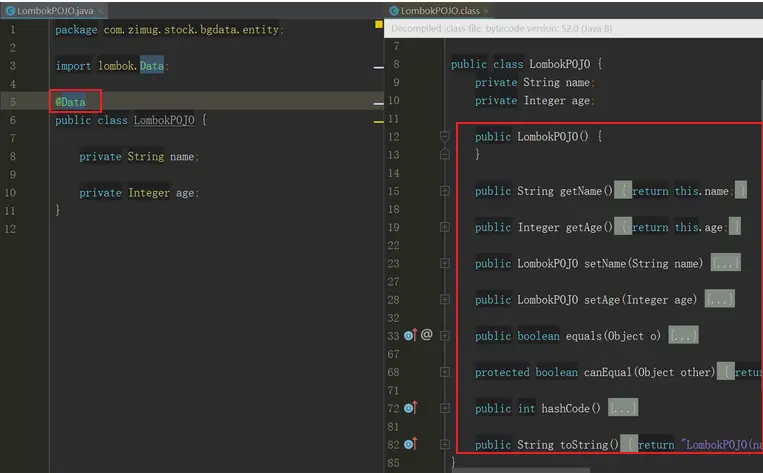
Task: Click the override gutter icon next to hashCode
Action: pyautogui.click(x=410, y=408)
